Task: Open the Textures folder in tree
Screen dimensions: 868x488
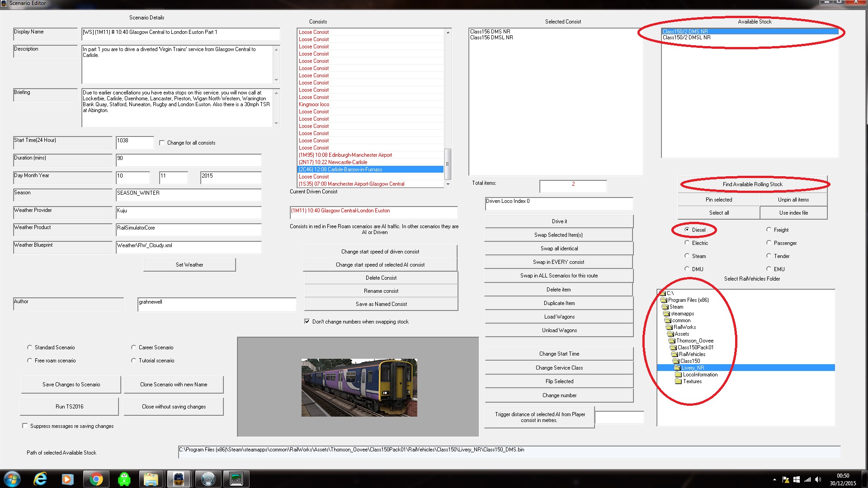Action: pyautogui.click(x=692, y=381)
